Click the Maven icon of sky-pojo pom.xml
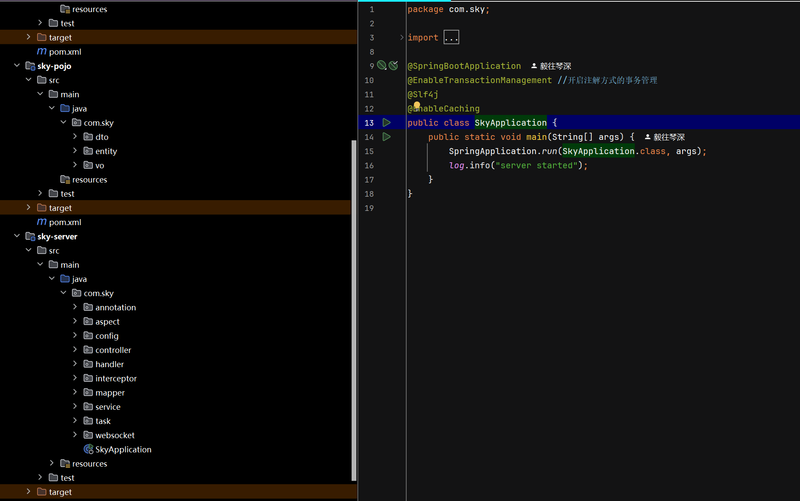Image resolution: width=800 pixels, height=501 pixels. pos(42,222)
